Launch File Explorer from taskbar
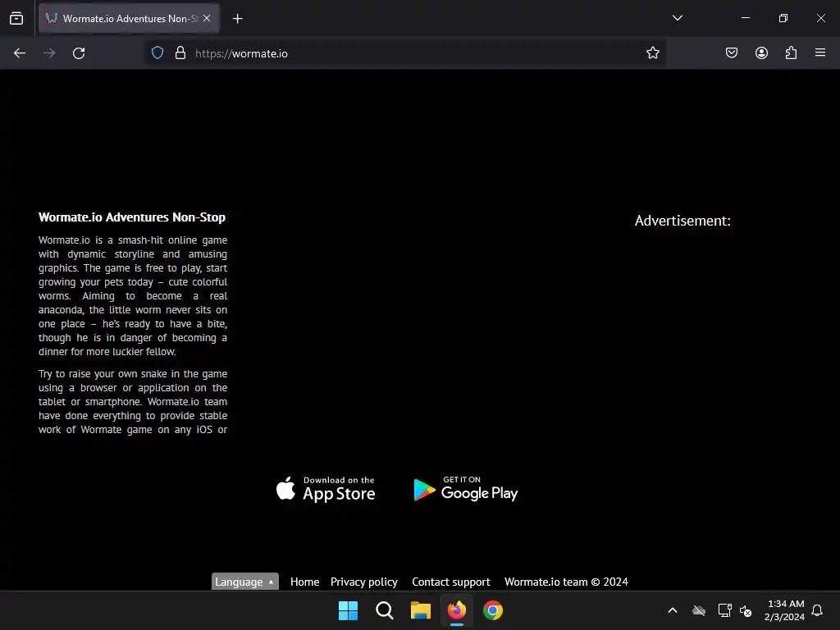 click(x=421, y=610)
